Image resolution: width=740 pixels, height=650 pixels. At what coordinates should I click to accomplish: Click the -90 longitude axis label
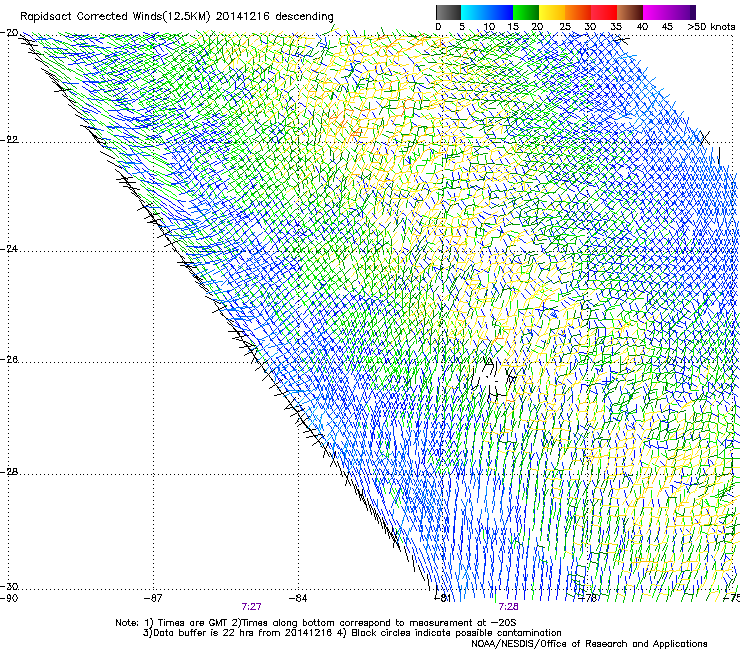click(x=9, y=598)
